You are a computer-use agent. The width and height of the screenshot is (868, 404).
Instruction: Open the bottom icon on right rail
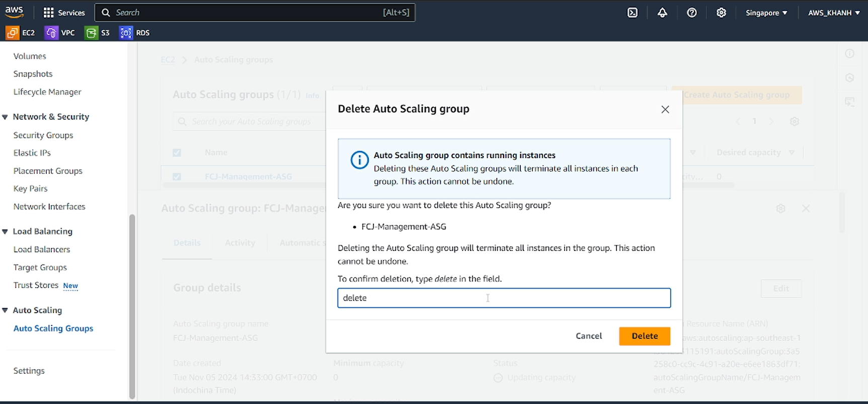[850, 102]
